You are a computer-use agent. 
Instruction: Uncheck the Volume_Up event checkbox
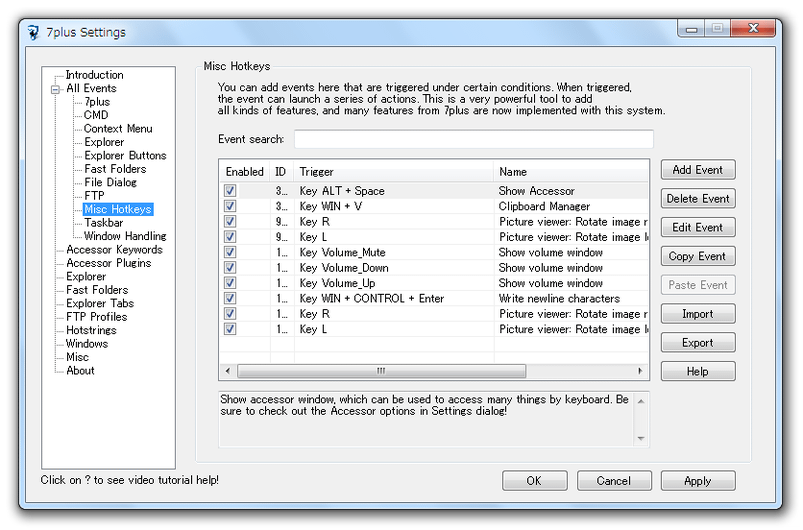coord(230,283)
